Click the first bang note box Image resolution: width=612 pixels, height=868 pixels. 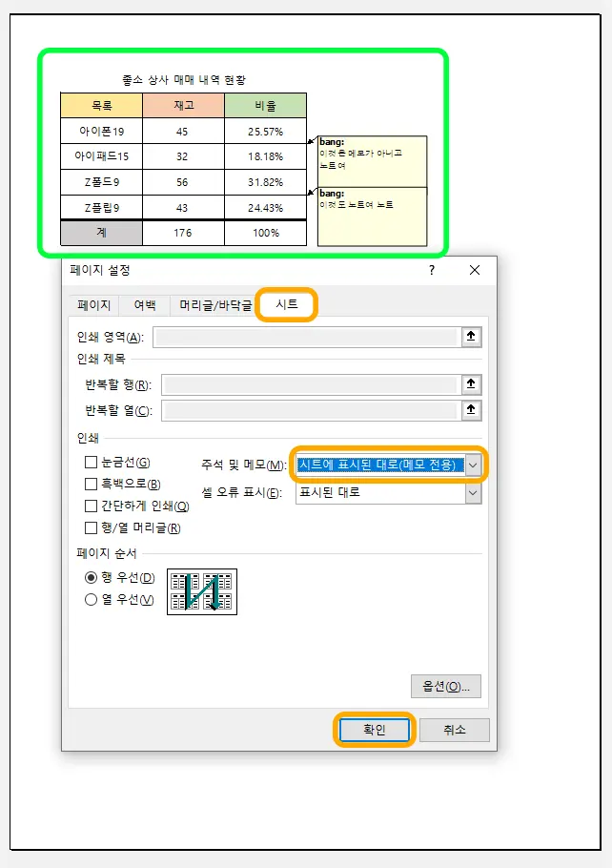click(373, 161)
